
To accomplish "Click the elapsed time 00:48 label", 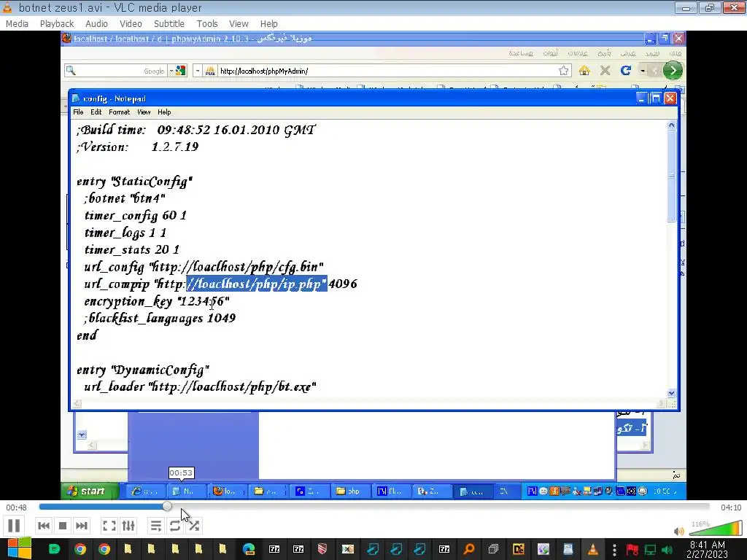I will pyautogui.click(x=16, y=507).
